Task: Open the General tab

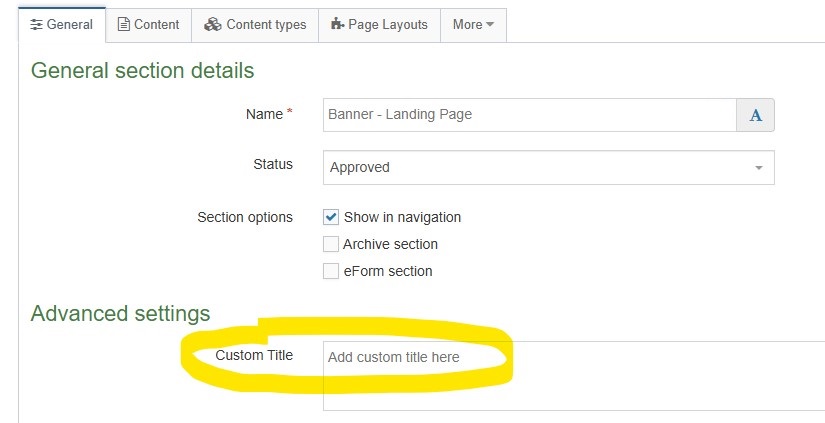Action: (x=62, y=25)
